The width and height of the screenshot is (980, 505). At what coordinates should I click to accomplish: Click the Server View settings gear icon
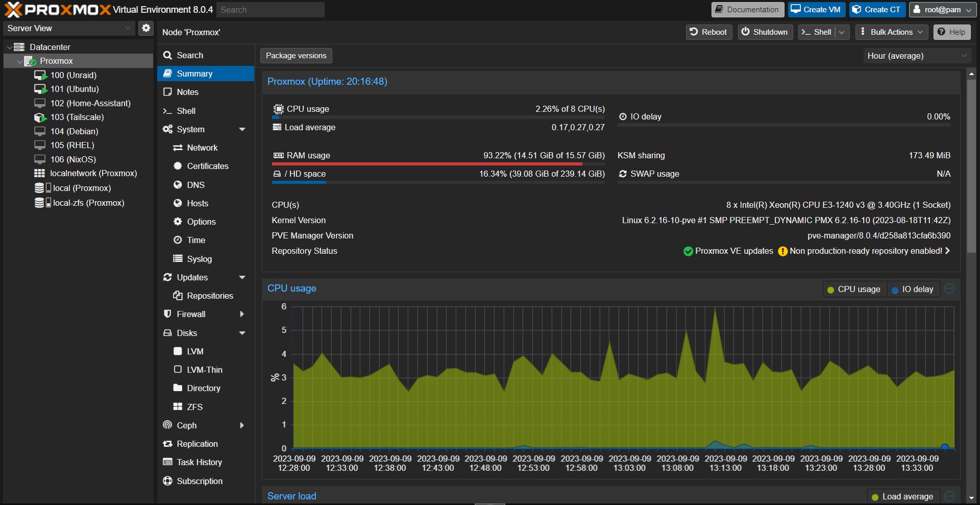point(146,28)
